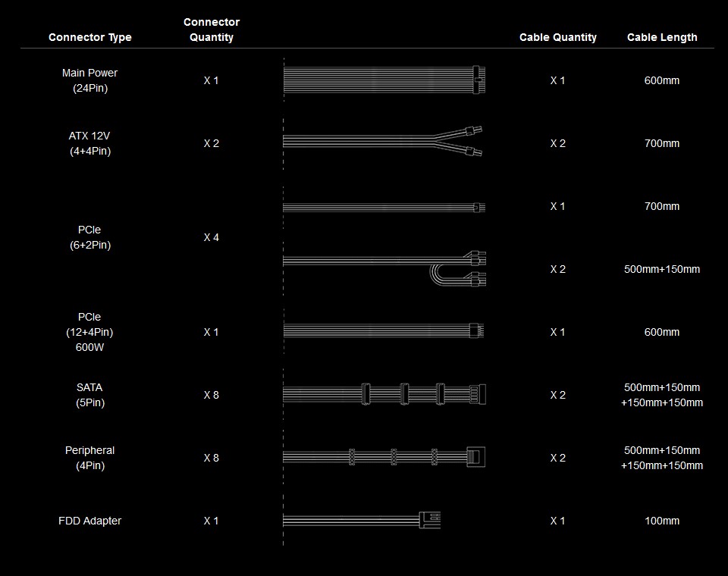Select the PCIe 12+4Pin 600W cable diagram

(383, 331)
